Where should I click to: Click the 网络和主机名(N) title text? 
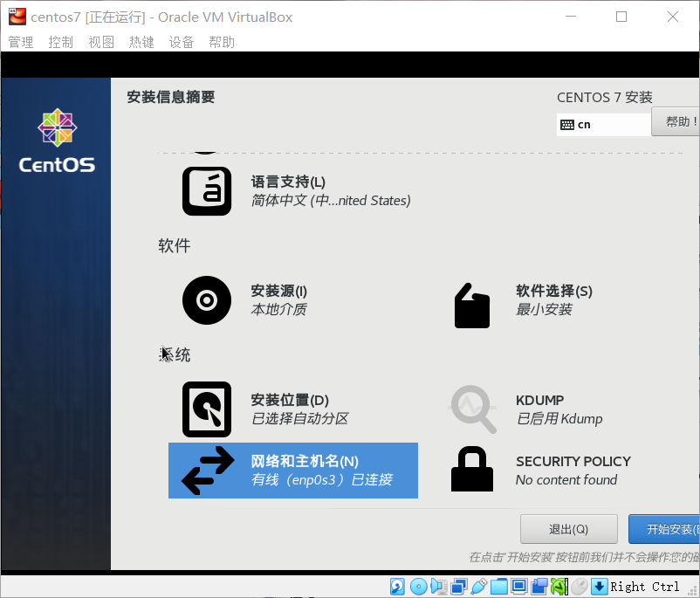tap(305, 461)
